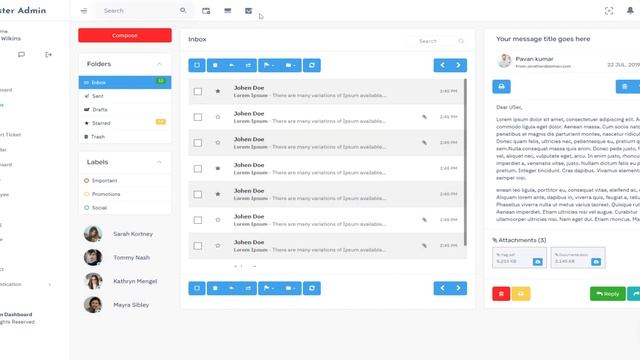Screen dimensions: 640x360
Task: Tick the checkbox of the third Johen Doe email
Action: point(198,143)
